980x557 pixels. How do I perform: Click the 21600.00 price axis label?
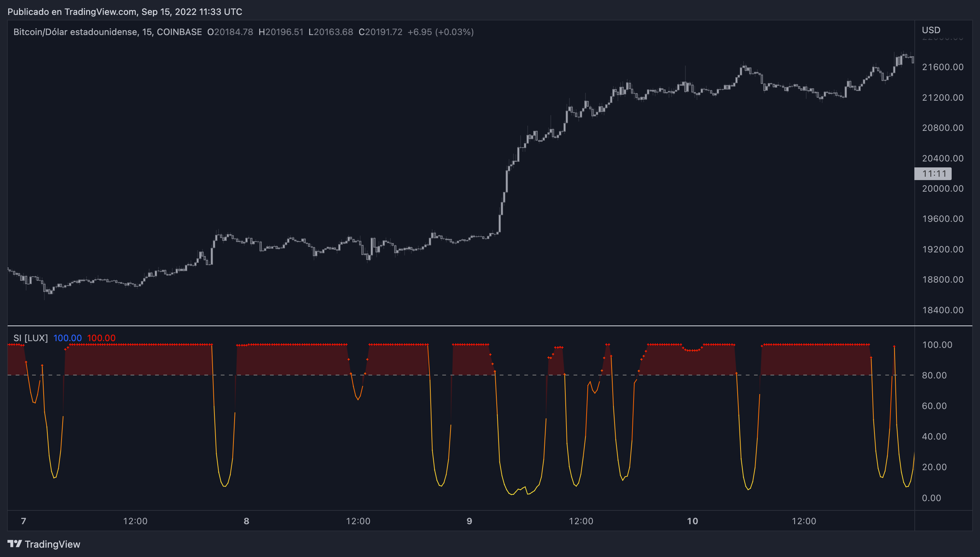942,67
